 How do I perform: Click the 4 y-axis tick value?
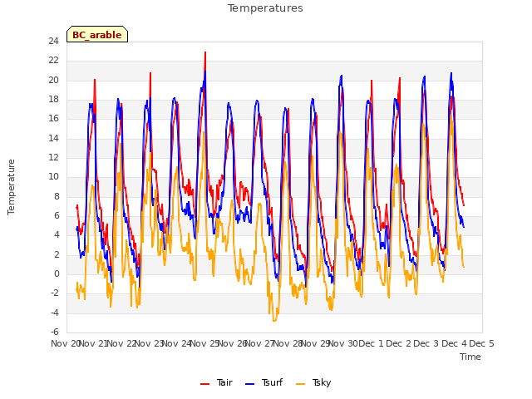[57, 235]
